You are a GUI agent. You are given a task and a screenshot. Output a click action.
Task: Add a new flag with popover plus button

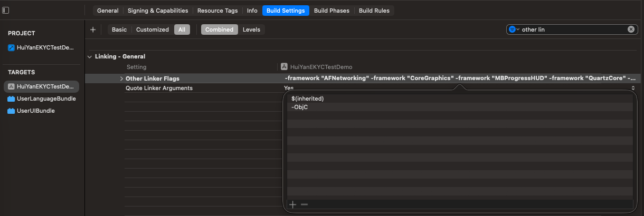tap(293, 204)
